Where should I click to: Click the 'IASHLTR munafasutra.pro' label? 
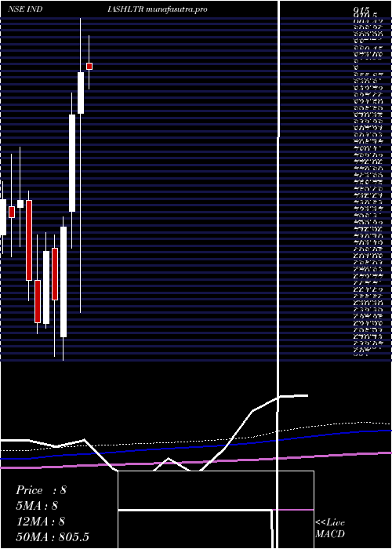(x=158, y=9)
